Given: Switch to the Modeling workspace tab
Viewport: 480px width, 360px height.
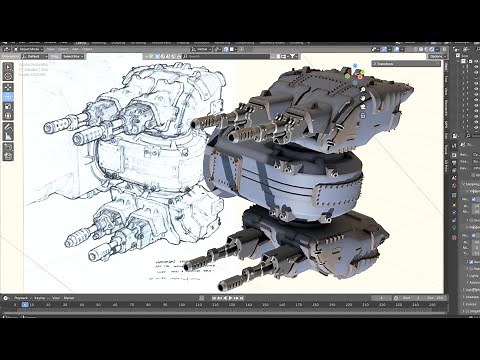Looking at the screenshot, I should pyautogui.click(x=99, y=43).
